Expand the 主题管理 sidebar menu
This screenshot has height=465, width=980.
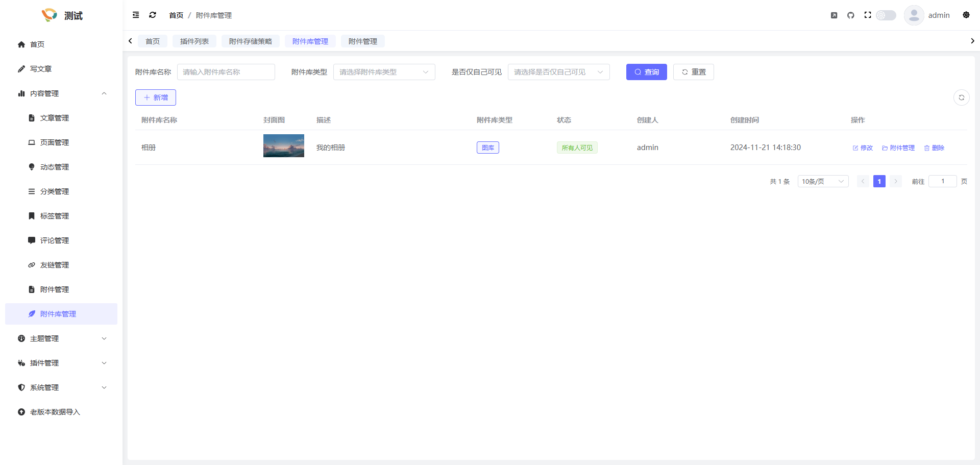pyautogui.click(x=61, y=338)
